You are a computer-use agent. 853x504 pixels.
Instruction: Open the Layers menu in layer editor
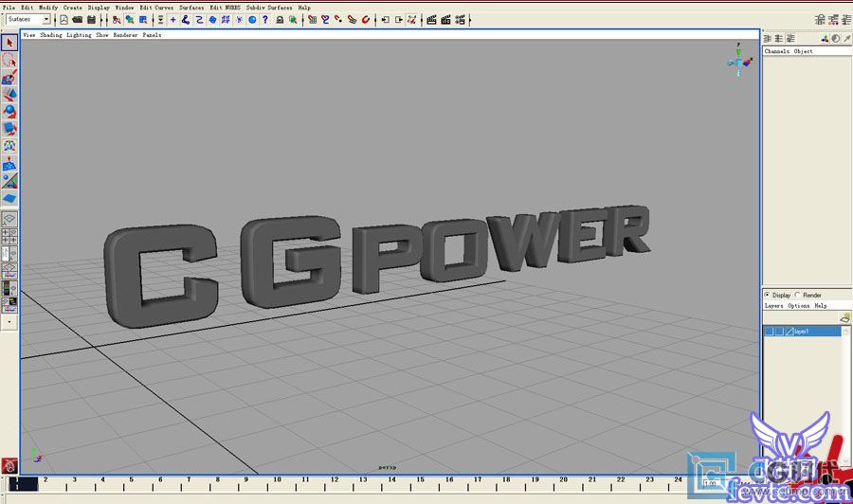(x=774, y=306)
